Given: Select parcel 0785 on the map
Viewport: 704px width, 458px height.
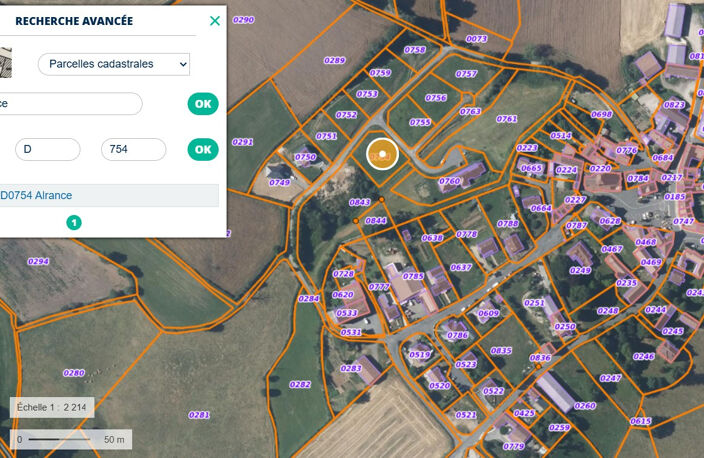Looking at the screenshot, I should 413,276.
